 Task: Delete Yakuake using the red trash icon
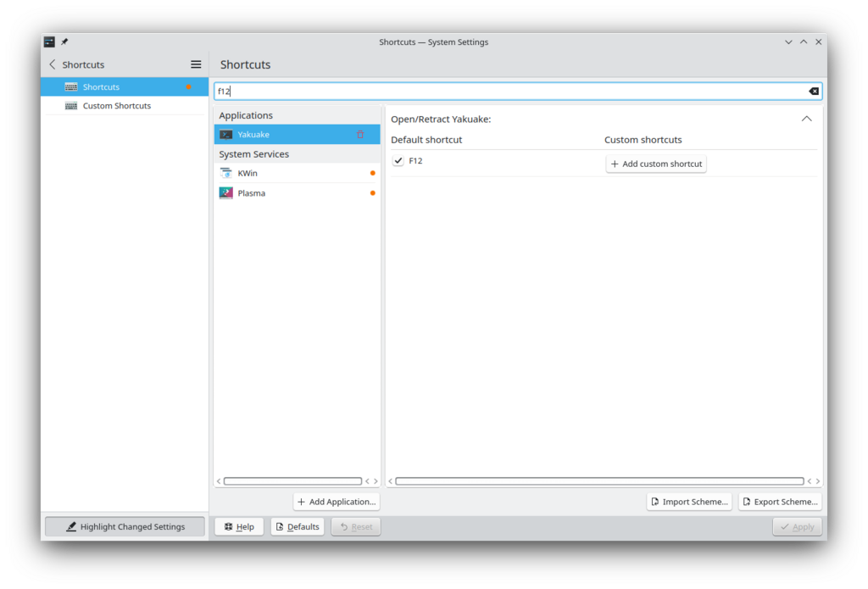point(360,135)
